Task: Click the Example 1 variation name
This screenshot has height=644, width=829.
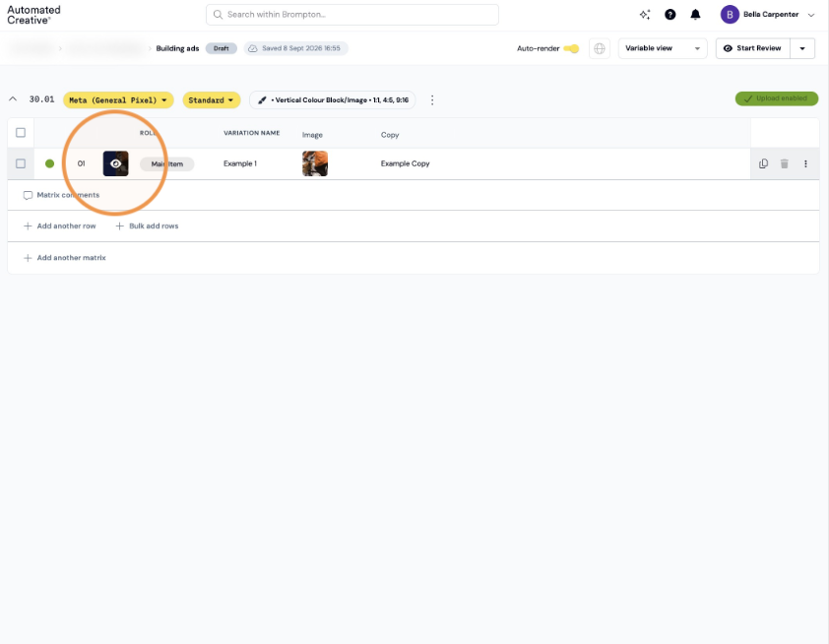Action: point(240,163)
